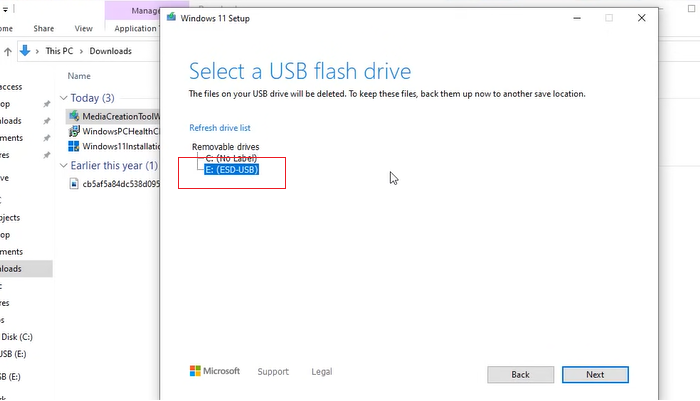700x401 pixels.
Task: Switch to the Manage contextual tab
Action: [x=147, y=11]
